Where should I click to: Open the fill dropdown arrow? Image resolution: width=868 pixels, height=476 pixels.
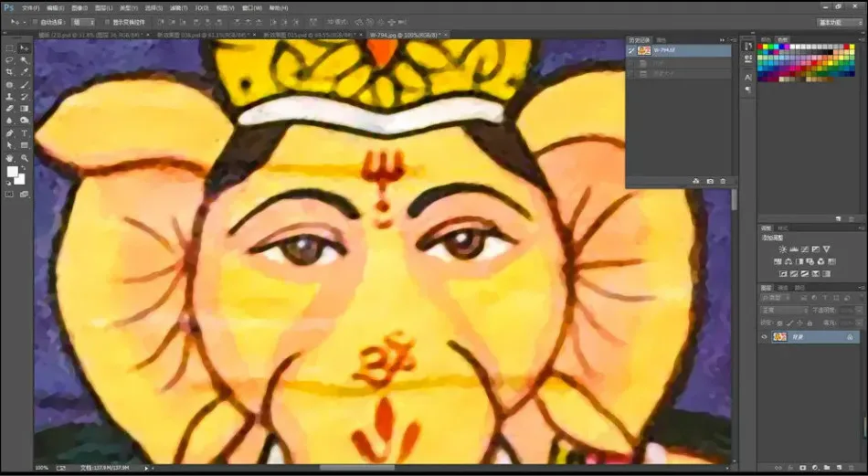tap(859, 323)
